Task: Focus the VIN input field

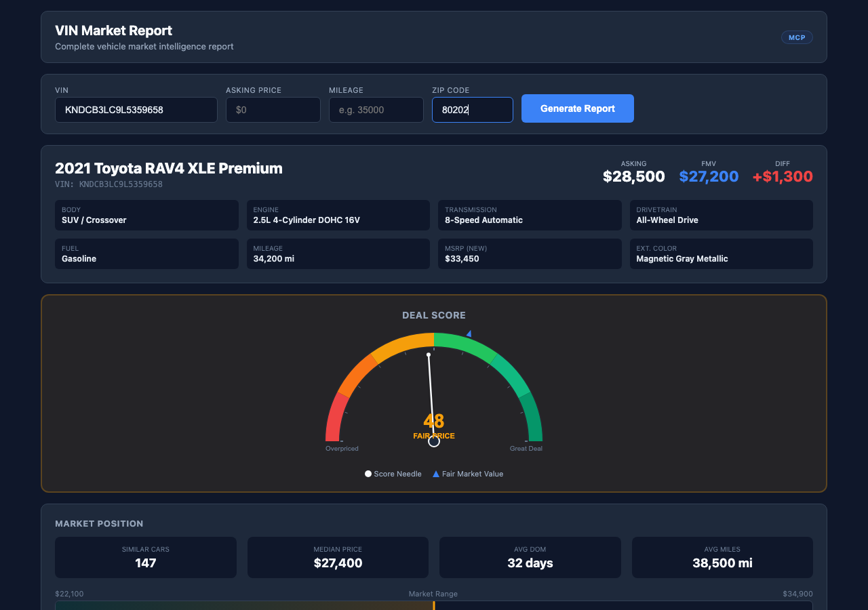Action: coord(136,110)
